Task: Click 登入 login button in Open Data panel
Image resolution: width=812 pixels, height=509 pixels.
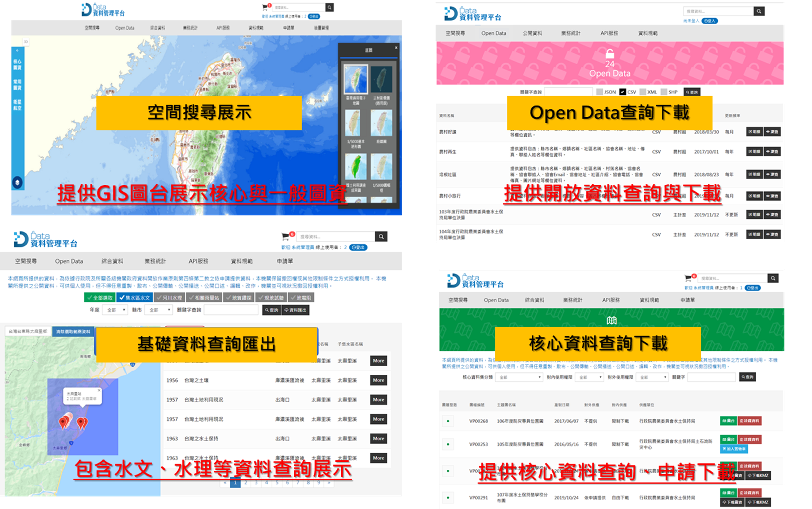Action: click(710, 21)
